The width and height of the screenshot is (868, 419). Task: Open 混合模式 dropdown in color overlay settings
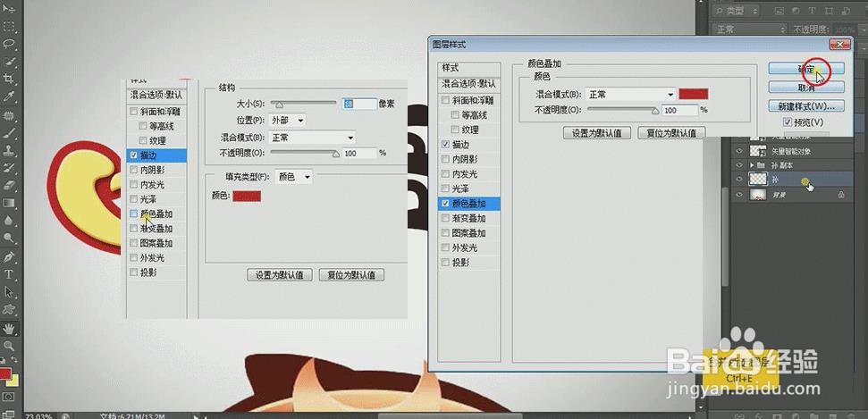point(630,95)
